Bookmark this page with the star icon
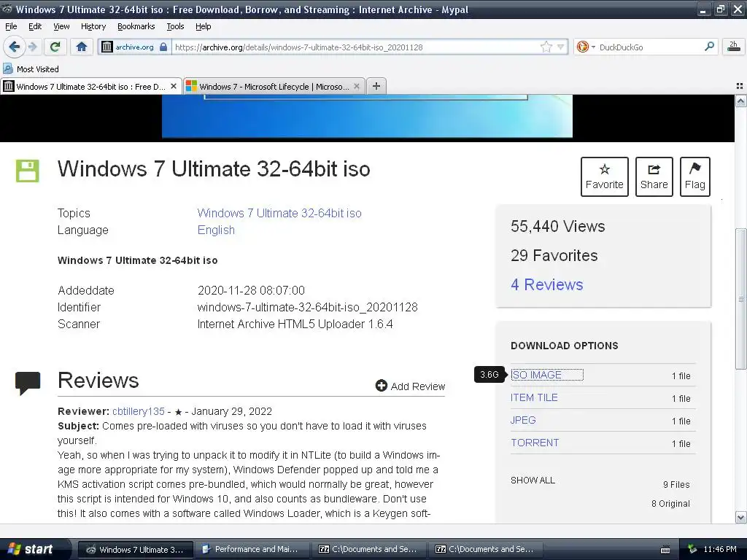 pyautogui.click(x=546, y=47)
